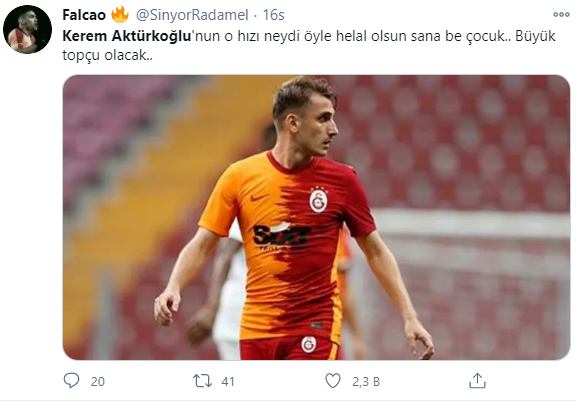Click the Nike swoosh on the jersey

258,198
